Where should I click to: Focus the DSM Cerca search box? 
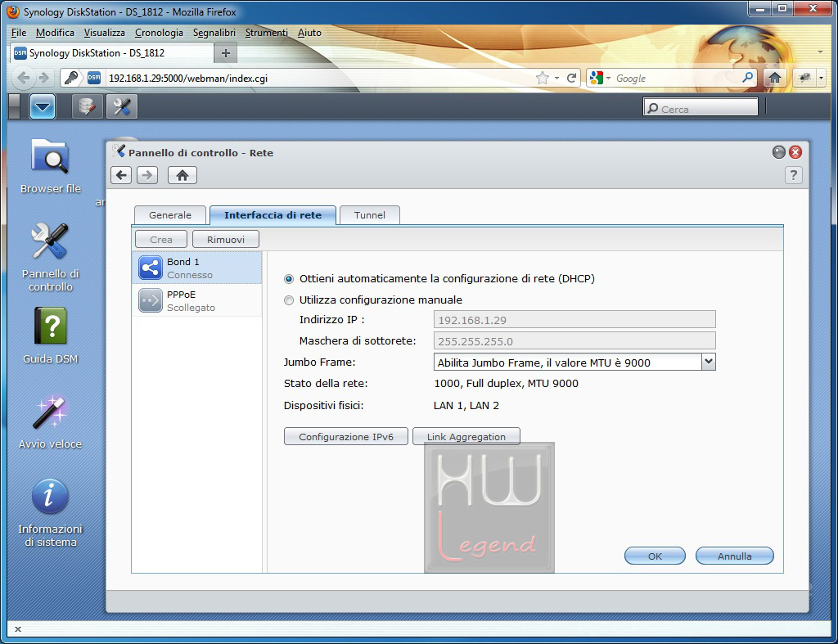pos(701,107)
